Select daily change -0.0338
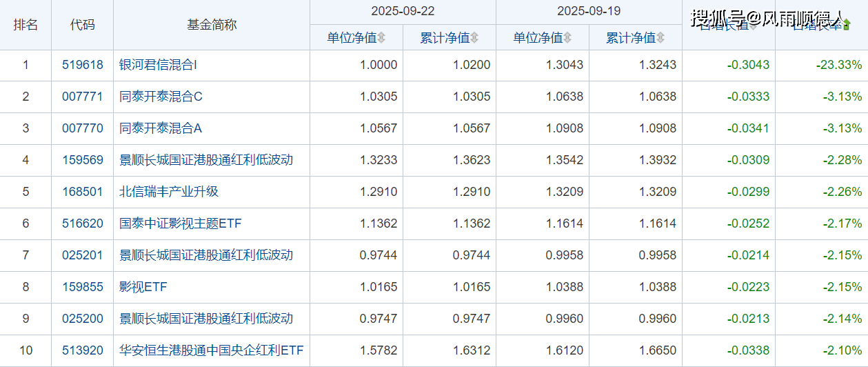The width and height of the screenshot is (868, 367). pyautogui.click(x=749, y=350)
